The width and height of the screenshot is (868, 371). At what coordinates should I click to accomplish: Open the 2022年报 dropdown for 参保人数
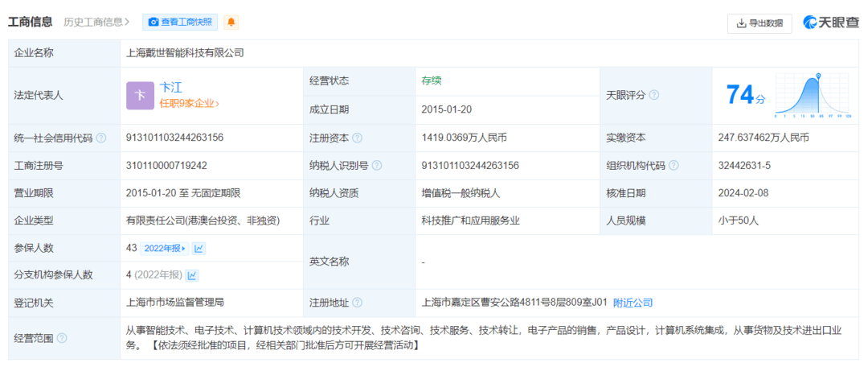(165, 249)
